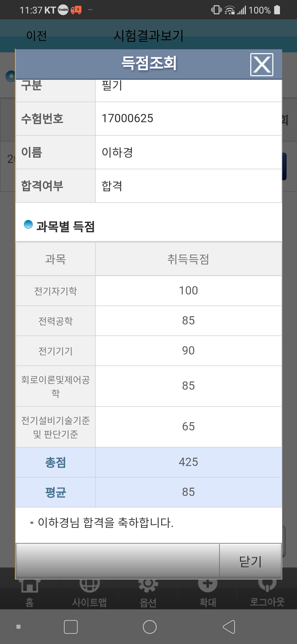Tap the 합격여부 result value 합격
This screenshot has height=644, width=297.
coord(112,186)
